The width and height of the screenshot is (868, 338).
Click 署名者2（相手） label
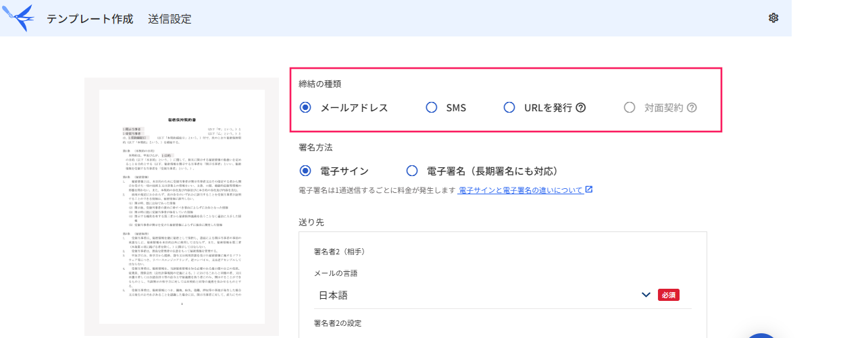click(340, 252)
